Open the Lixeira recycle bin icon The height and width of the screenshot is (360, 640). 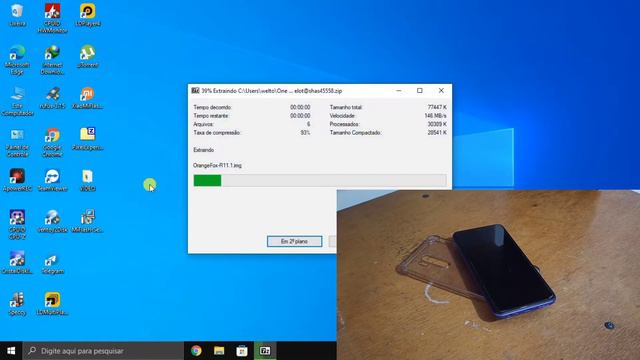[17, 16]
